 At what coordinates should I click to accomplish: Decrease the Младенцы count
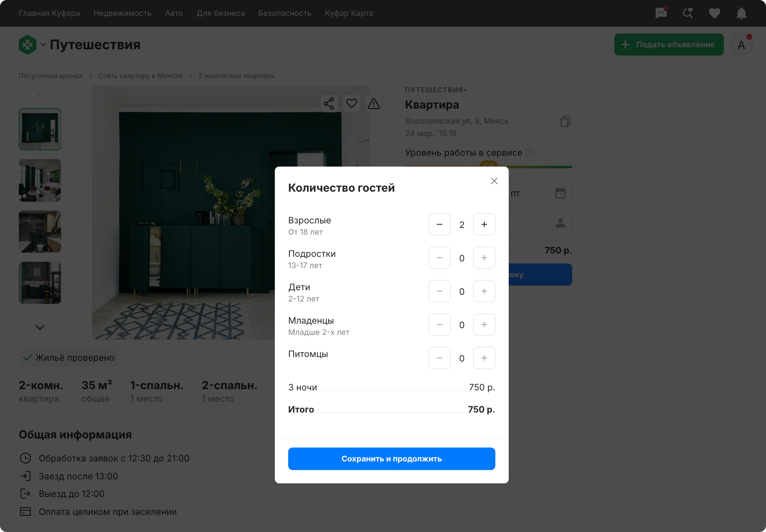click(x=439, y=324)
